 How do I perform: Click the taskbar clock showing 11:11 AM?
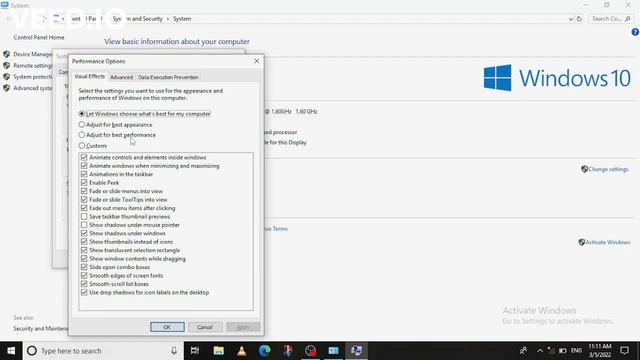point(600,351)
